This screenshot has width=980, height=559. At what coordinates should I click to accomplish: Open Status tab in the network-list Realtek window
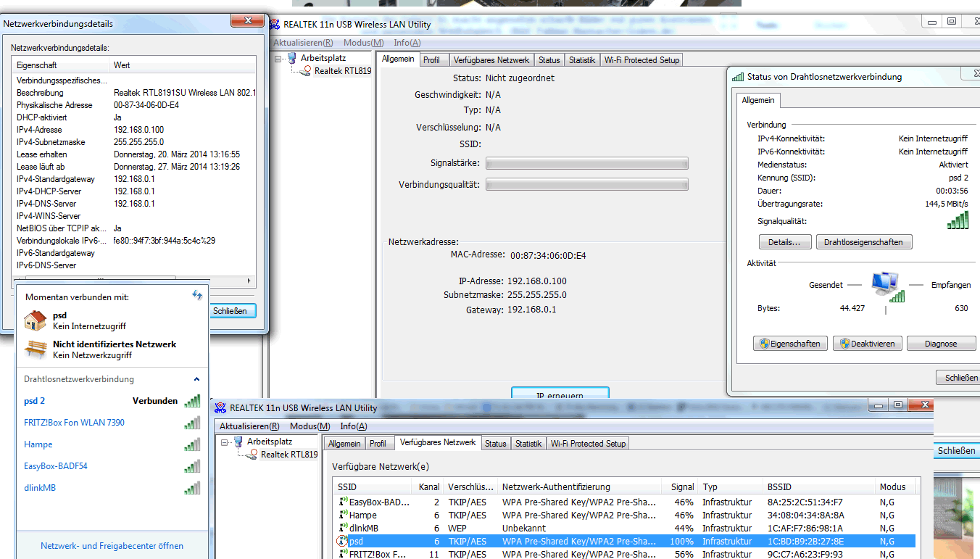coord(496,444)
